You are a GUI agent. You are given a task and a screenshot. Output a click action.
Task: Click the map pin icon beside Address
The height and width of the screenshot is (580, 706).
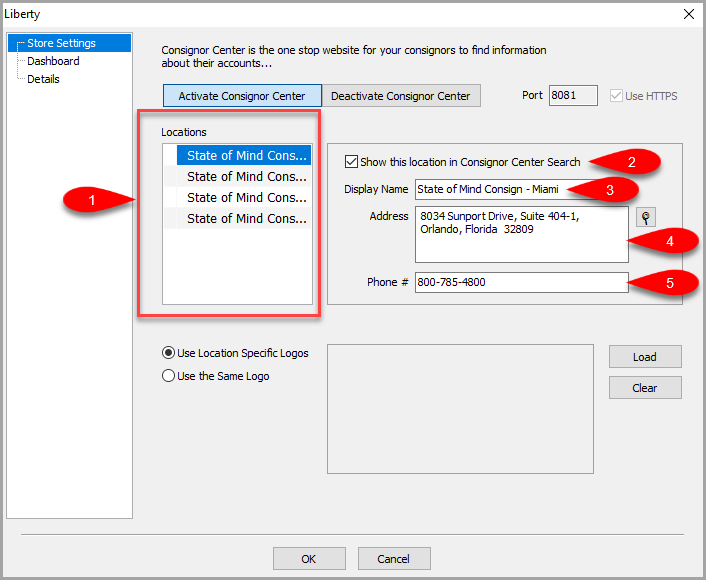click(x=646, y=218)
